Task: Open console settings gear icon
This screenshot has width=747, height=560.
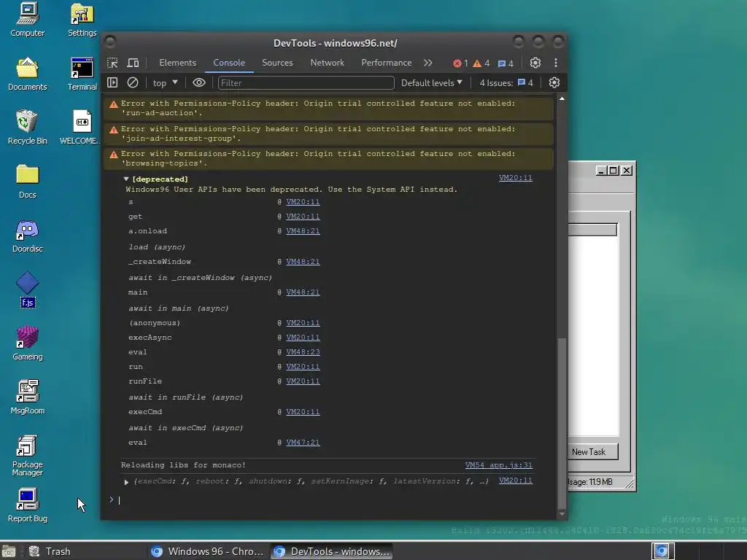Action: [x=554, y=83]
